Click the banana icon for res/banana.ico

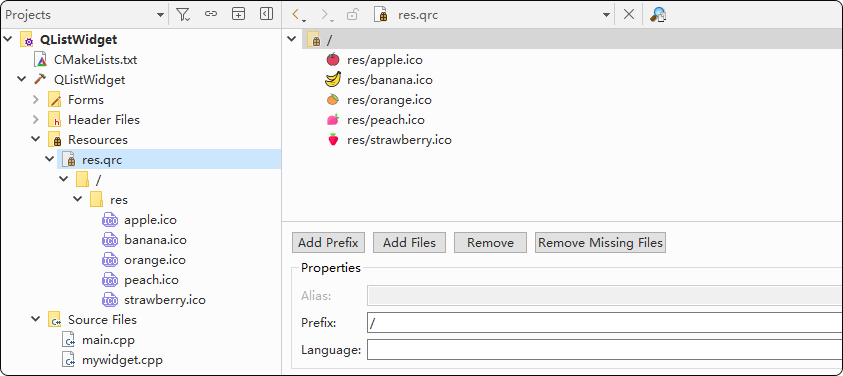[x=333, y=80]
